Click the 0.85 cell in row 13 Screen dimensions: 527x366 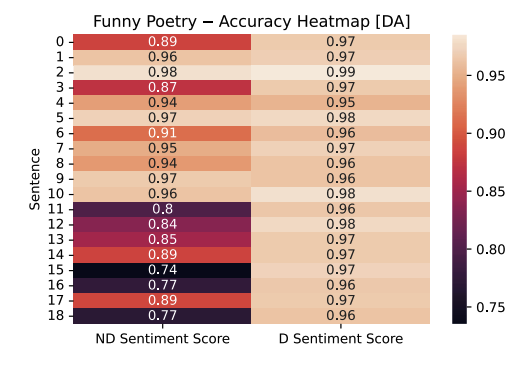point(162,240)
